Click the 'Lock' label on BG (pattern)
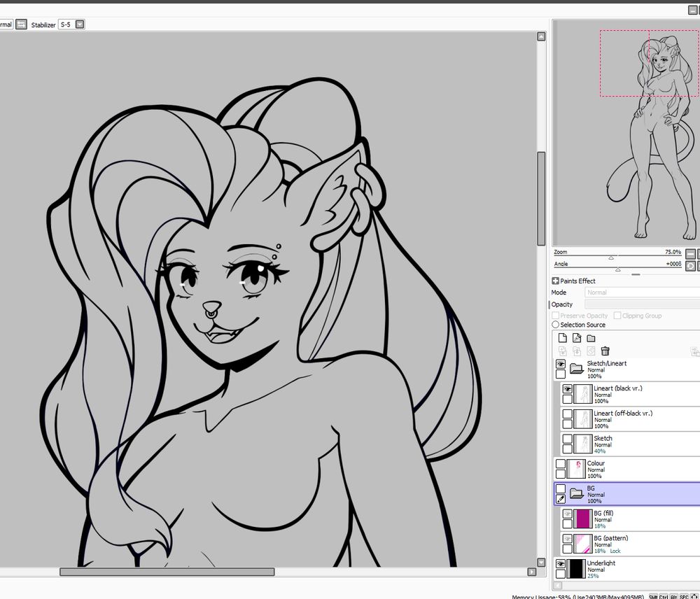Screen dimensions: 700x599 (615, 551)
